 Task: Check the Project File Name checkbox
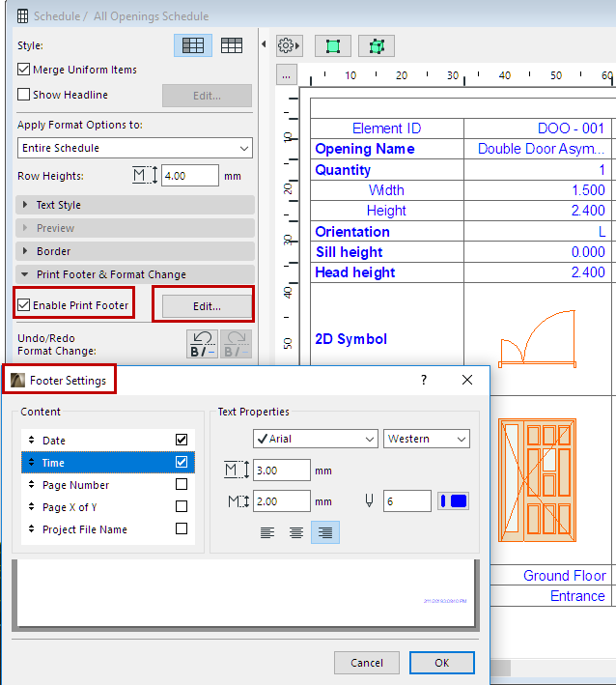pos(182,528)
